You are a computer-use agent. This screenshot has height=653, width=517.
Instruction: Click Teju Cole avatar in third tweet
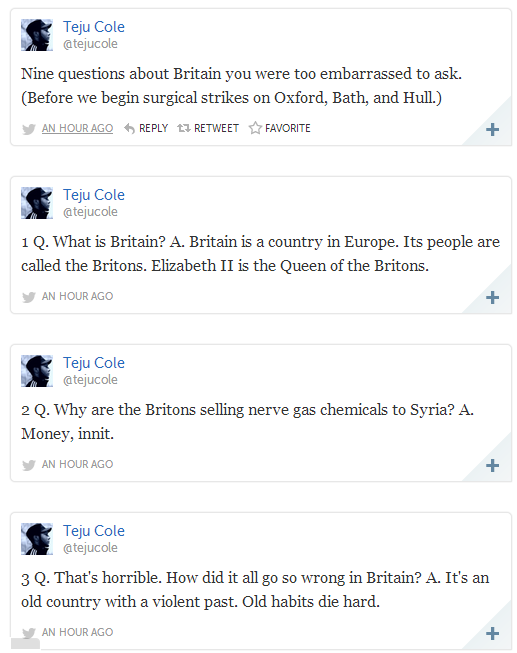coord(37,371)
